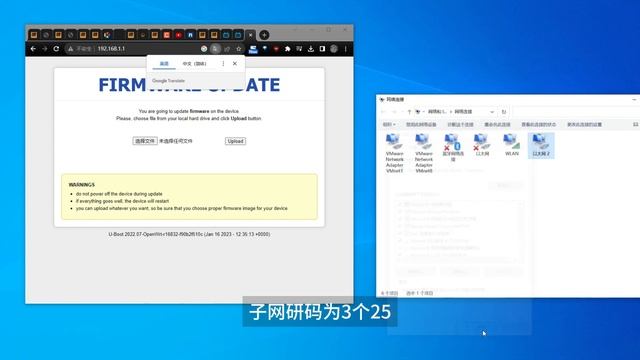Screen dimensions: 640x360
Task: Click the WARNINGS heading text
Action: pos(82,185)
